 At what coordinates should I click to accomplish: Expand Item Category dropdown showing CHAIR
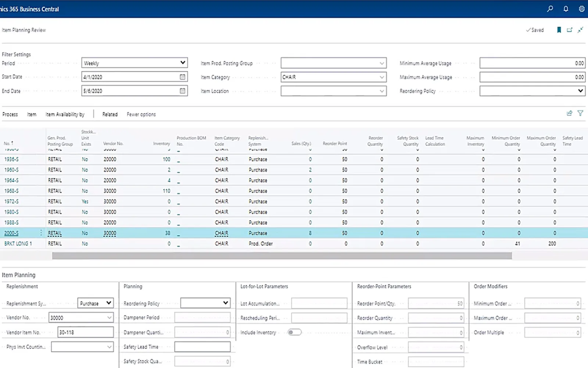[382, 77]
